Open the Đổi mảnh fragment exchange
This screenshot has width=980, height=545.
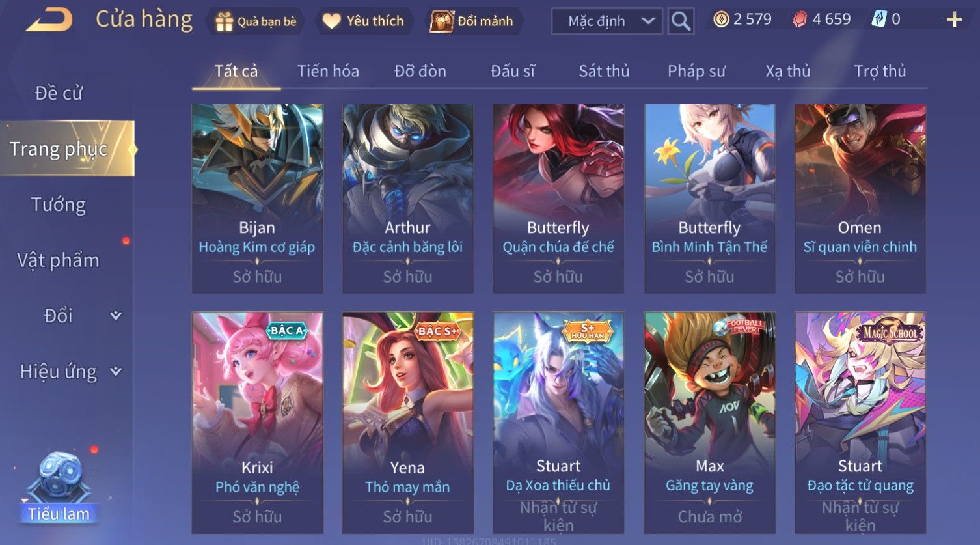[442, 21]
